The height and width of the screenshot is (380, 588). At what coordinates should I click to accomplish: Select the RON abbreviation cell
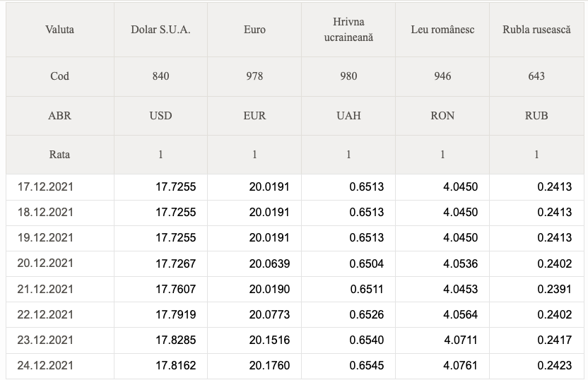[442, 115]
